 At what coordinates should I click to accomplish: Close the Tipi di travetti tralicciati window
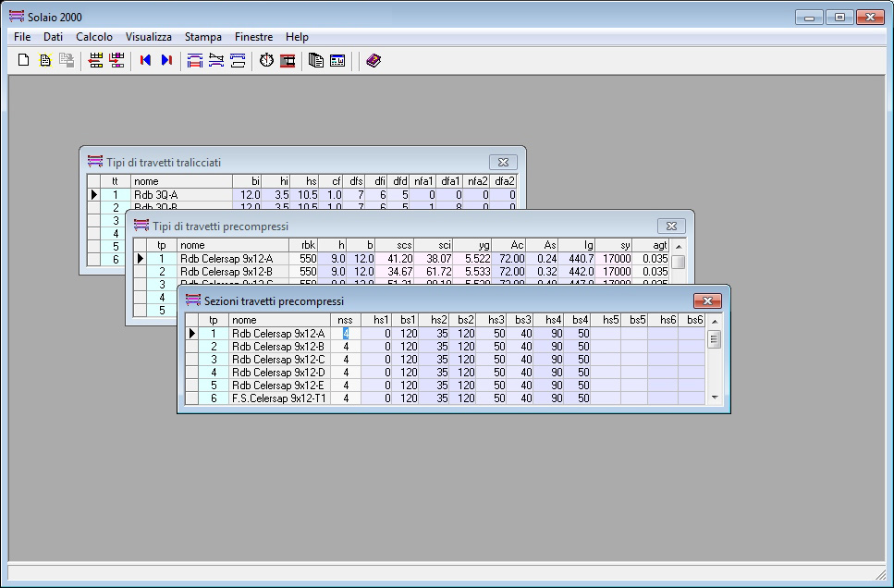click(x=504, y=162)
